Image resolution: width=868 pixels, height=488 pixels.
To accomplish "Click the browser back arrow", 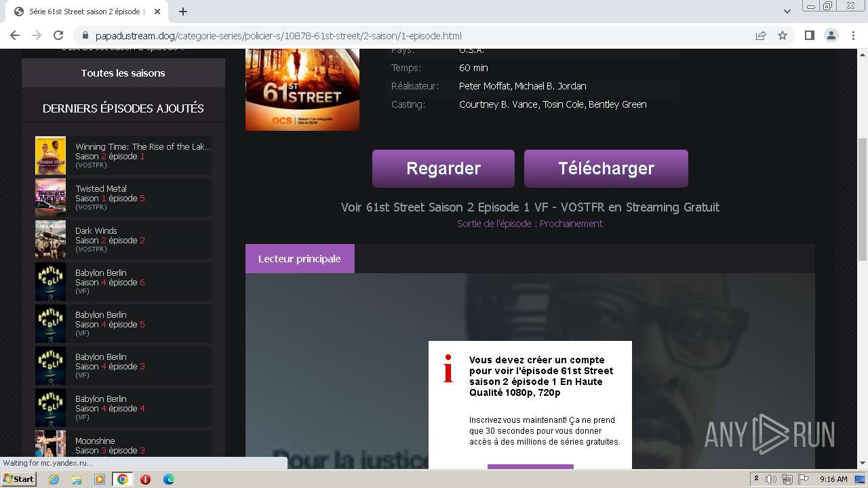I will [15, 36].
